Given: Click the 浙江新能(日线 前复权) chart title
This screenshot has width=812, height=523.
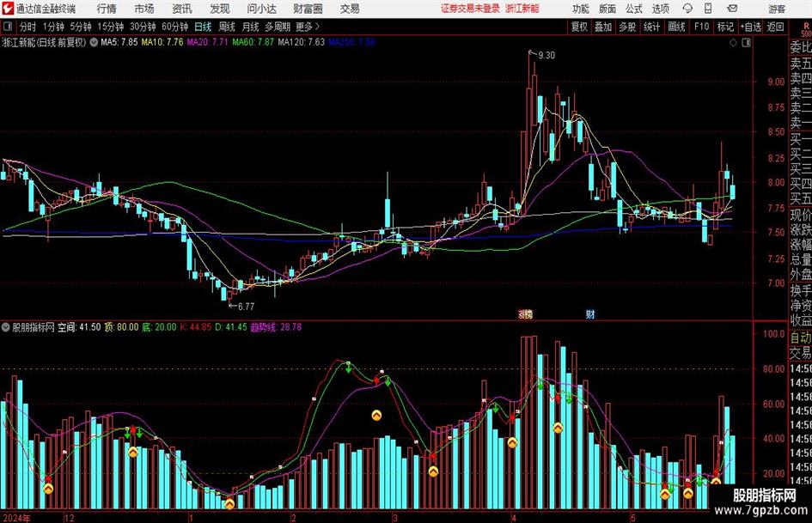Looking at the screenshot, I should click(45, 42).
